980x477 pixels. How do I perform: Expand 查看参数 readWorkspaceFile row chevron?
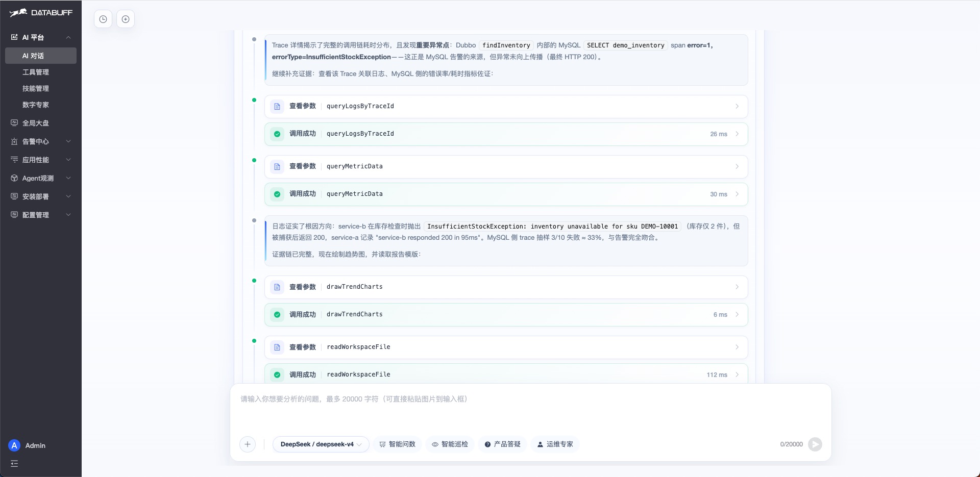[x=737, y=347]
